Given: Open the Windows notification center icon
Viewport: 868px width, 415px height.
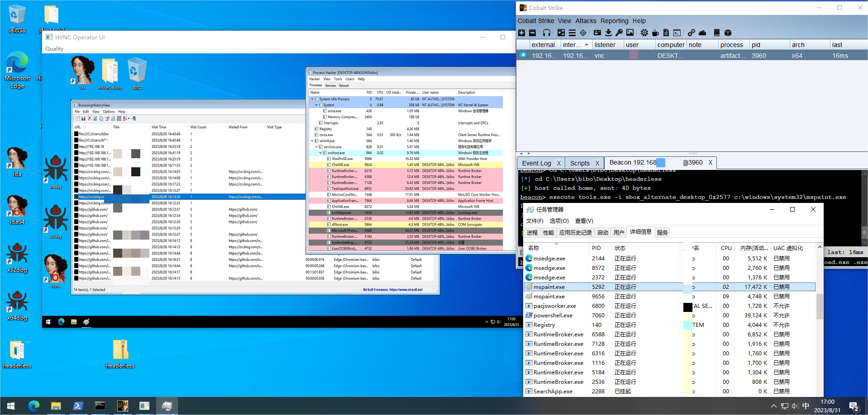Looking at the screenshot, I should (x=854, y=406).
